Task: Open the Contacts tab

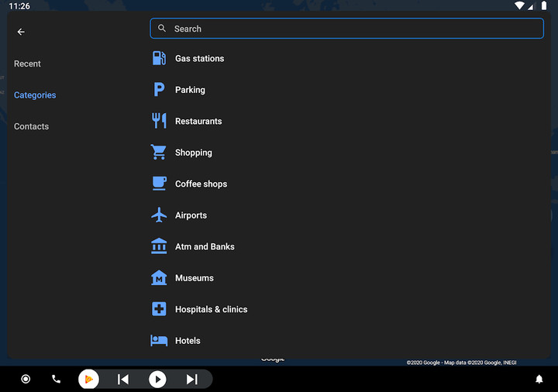Action: coord(31,126)
